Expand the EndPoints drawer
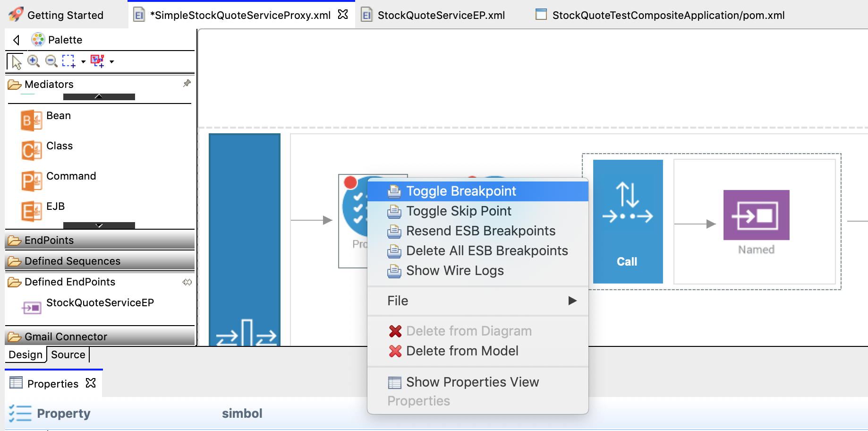Viewport: 868px width, 431px height. 100,240
